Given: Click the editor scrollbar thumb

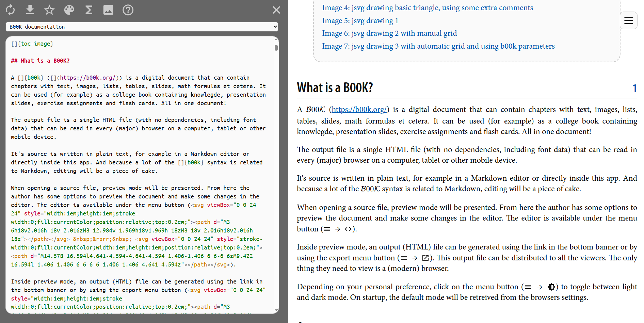Looking at the screenshot, I should click(276, 48).
